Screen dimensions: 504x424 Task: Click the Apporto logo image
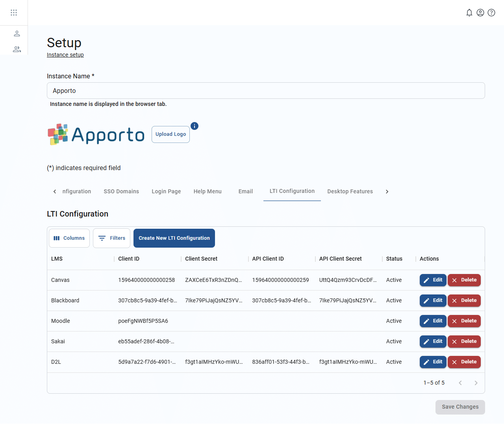tap(96, 135)
